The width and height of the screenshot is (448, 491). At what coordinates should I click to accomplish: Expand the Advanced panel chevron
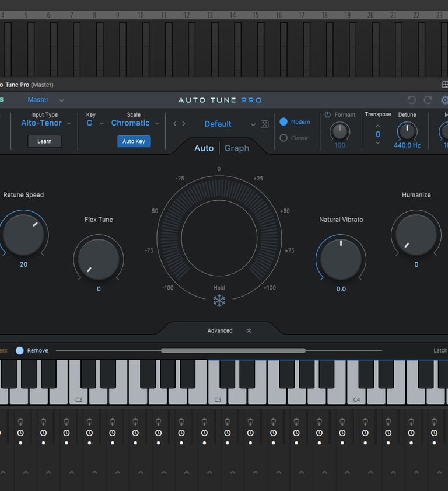(x=249, y=331)
